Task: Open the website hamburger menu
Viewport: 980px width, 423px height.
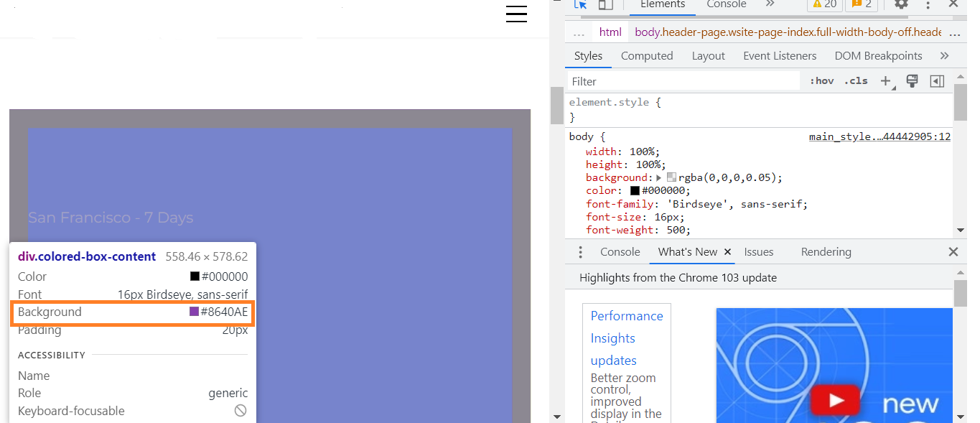Action: [516, 14]
